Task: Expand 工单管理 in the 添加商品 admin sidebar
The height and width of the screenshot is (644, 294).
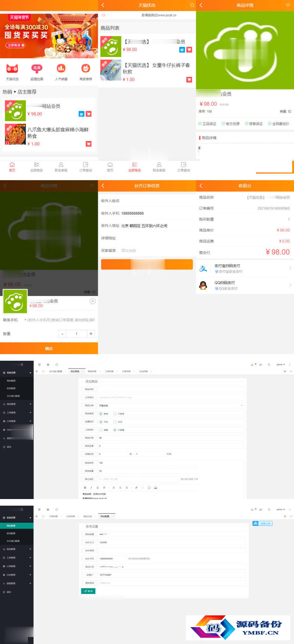Action: (17, 413)
